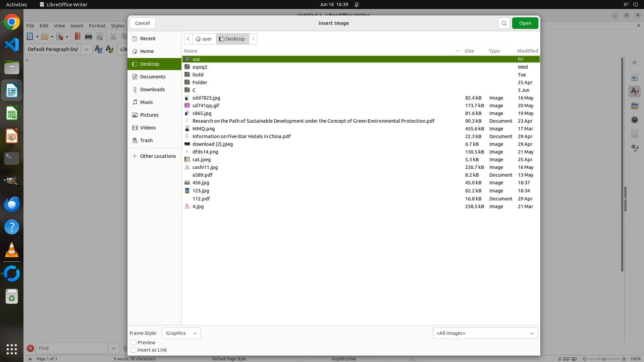Enable the Preview checkbox
Screen dimensions: 644x362
tap(133, 343)
